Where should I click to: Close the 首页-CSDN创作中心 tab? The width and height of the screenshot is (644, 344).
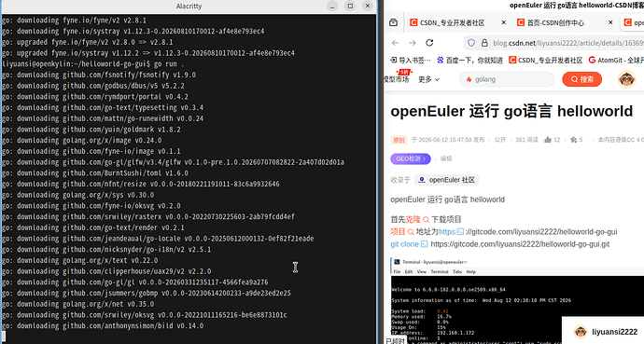[x=610, y=22]
